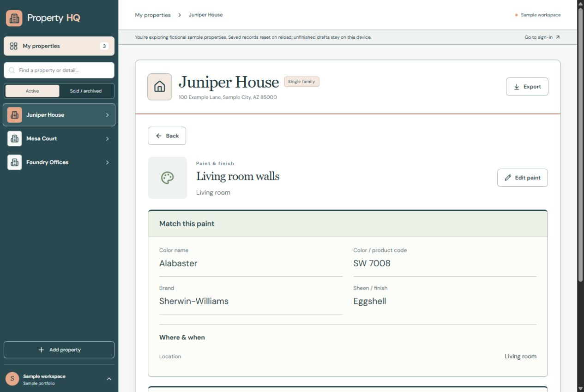Click the Where & when heading
The height and width of the screenshot is (392, 584).
182,338
